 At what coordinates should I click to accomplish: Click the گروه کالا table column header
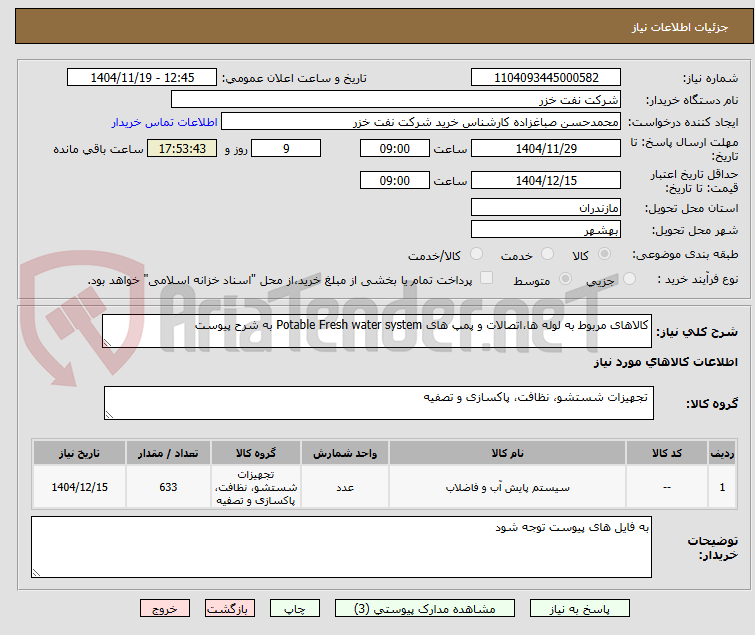[x=256, y=453]
